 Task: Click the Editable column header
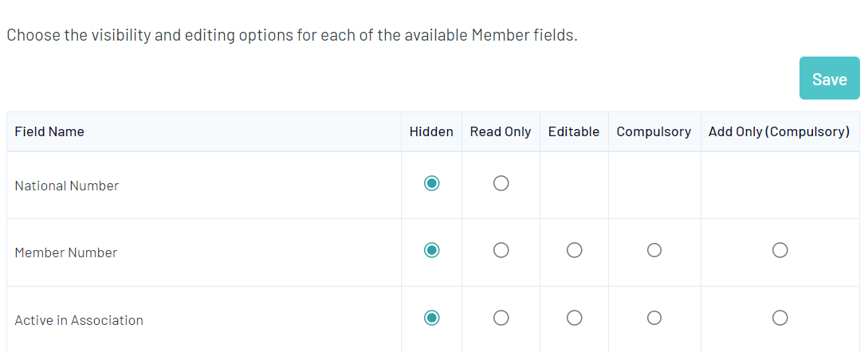[x=574, y=132]
